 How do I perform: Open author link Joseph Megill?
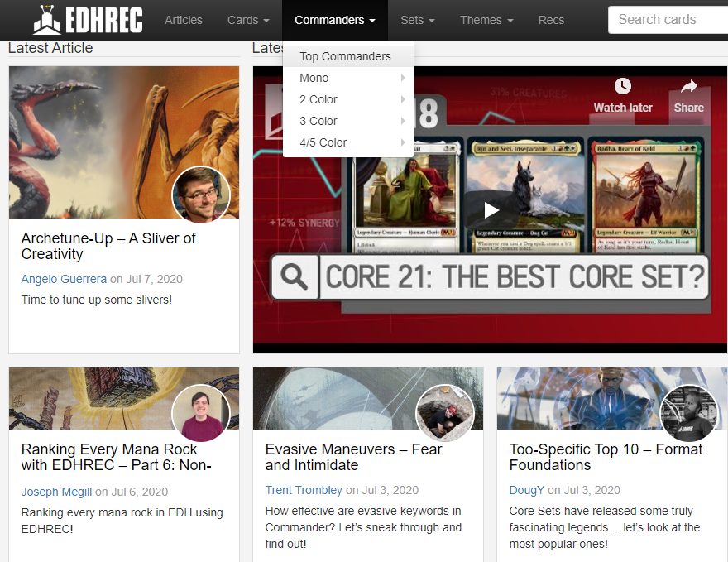click(x=56, y=492)
